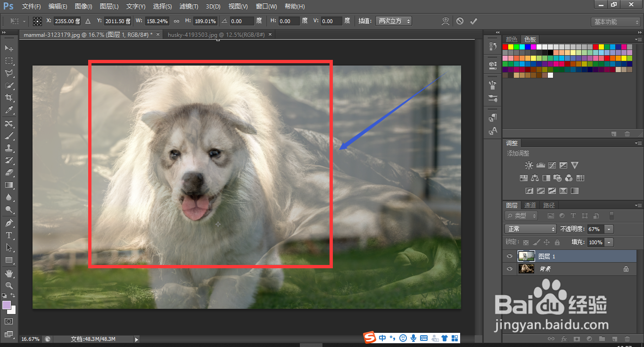Click the foreground color swatch
The height and width of the screenshot is (347, 644).
tap(7, 305)
